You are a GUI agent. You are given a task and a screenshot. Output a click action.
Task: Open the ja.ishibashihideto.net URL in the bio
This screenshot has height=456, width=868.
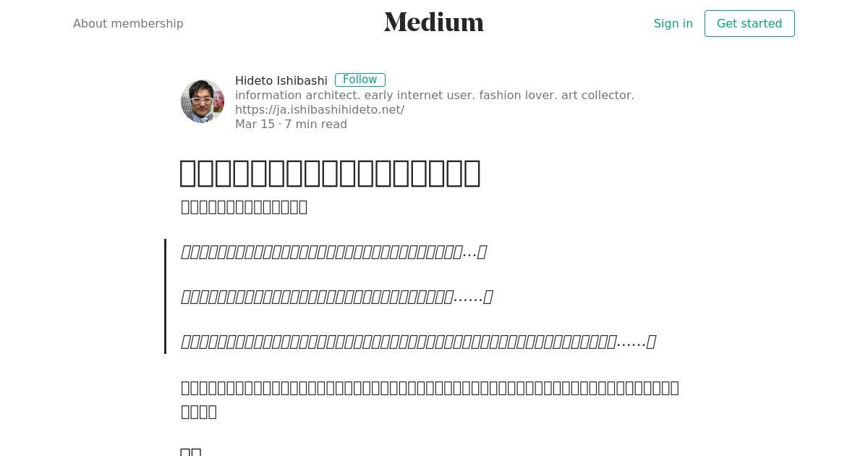320,109
